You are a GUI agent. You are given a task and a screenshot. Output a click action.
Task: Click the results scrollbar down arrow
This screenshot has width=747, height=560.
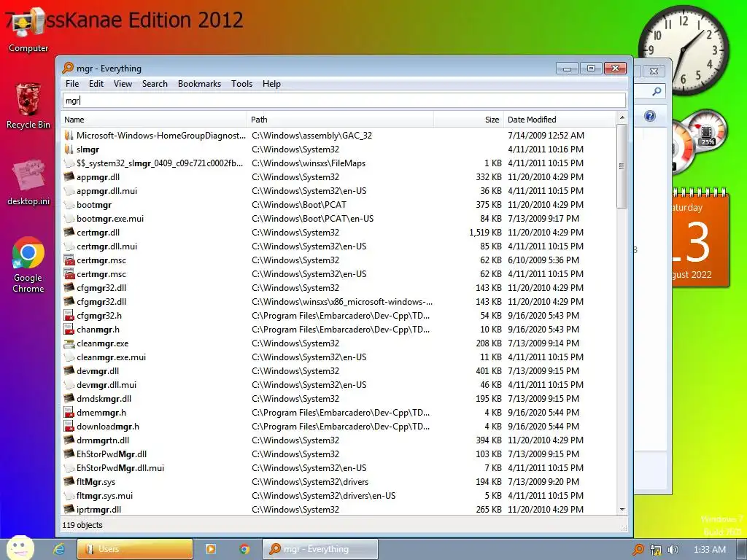pyautogui.click(x=622, y=510)
